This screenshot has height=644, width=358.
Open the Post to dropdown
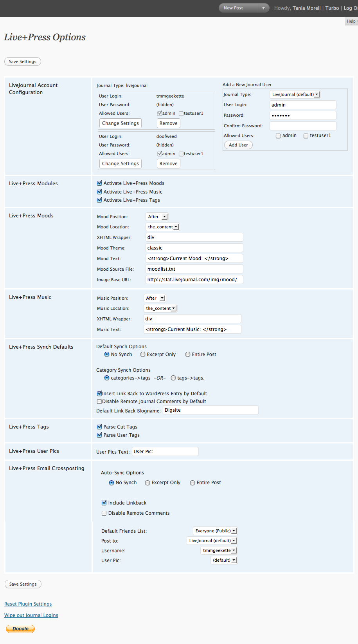click(x=212, y=541)
